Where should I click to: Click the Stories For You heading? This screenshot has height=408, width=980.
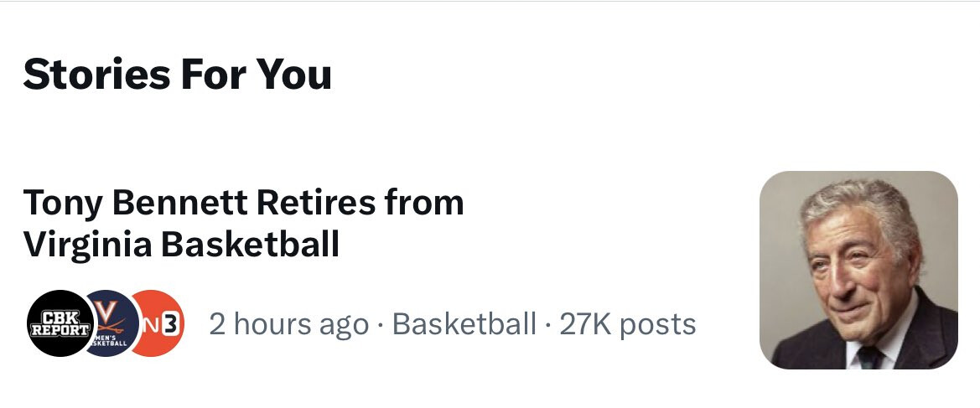tap(178, 74)
